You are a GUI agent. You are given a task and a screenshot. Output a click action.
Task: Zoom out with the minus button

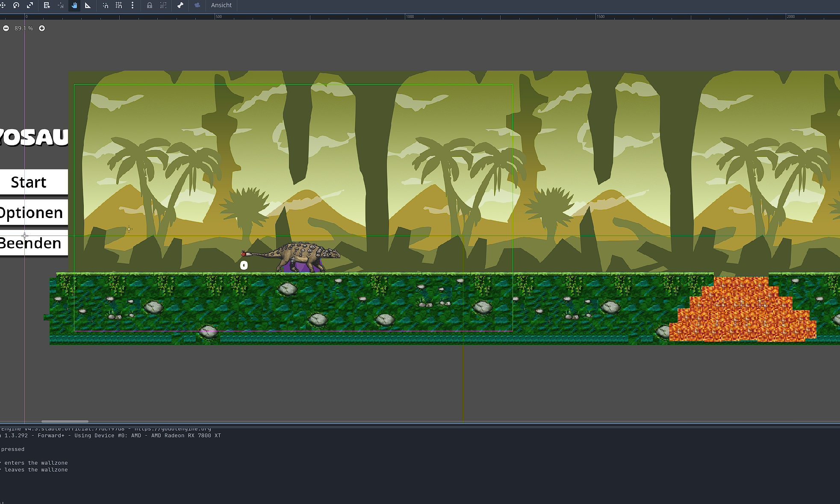click(x=6, y=28)
